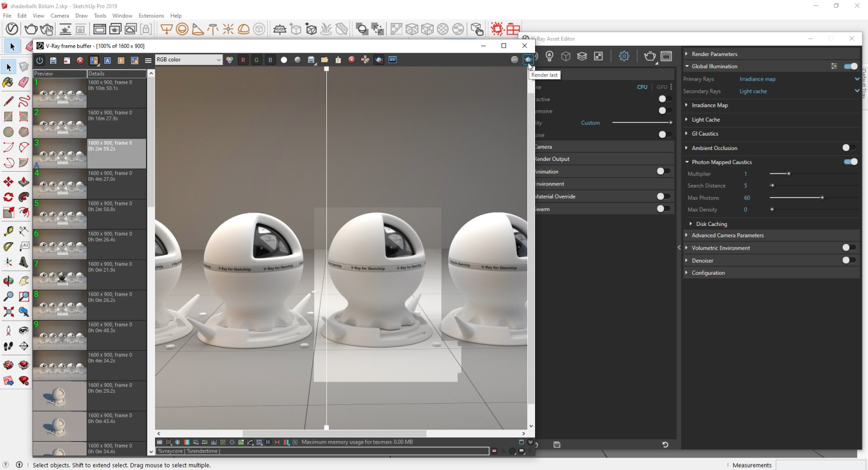
Task: Select the Rectangle tool
Action: (x=8, y=116)
